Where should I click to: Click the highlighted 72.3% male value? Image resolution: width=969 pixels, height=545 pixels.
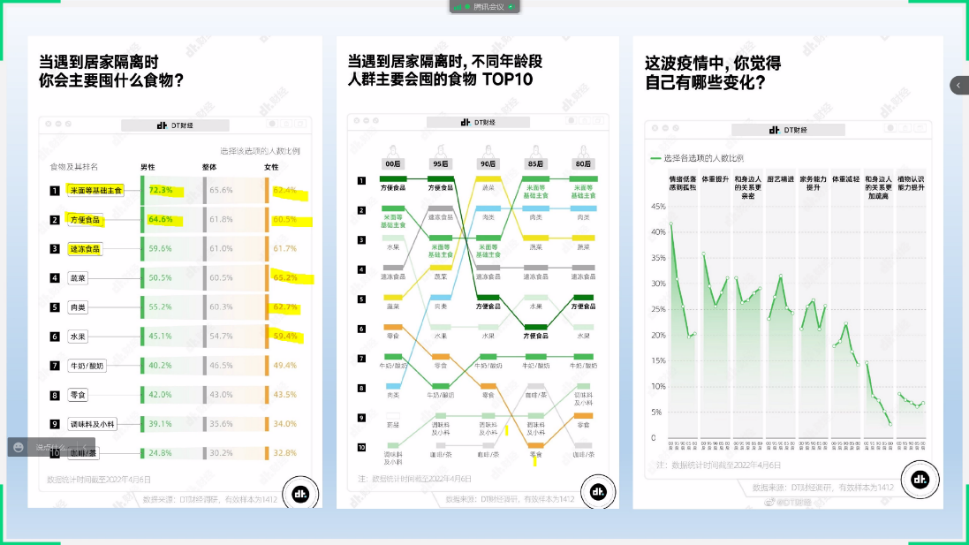point(160,190)
